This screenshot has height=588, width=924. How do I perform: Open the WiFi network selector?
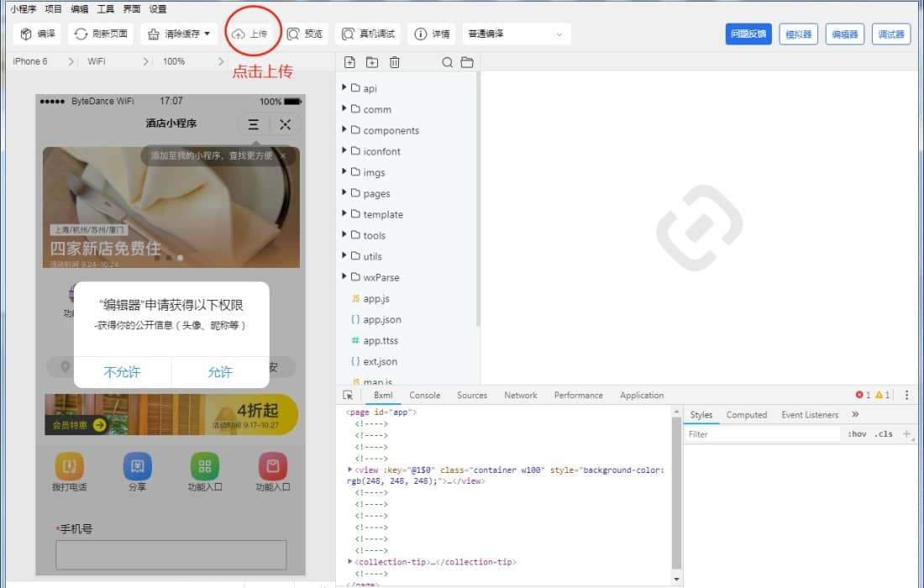pos(118,61)
